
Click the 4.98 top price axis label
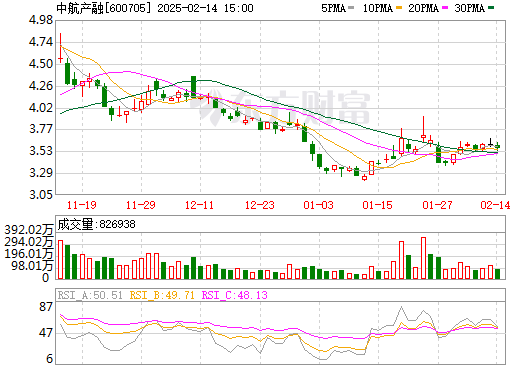tap(41, 20)
